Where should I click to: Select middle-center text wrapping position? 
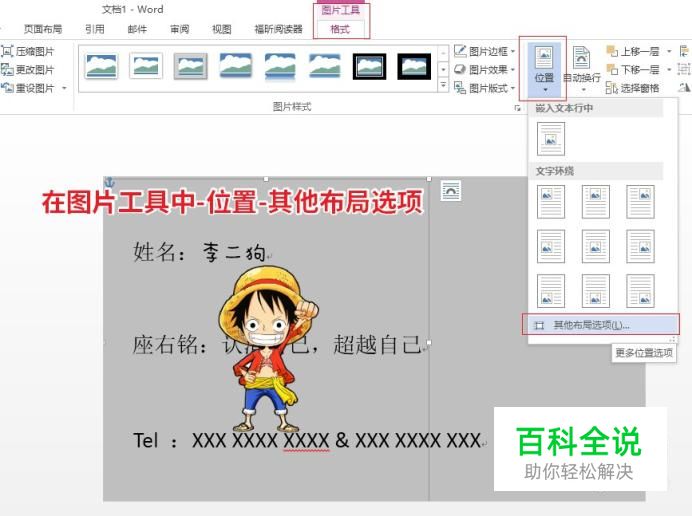[595, 246]
